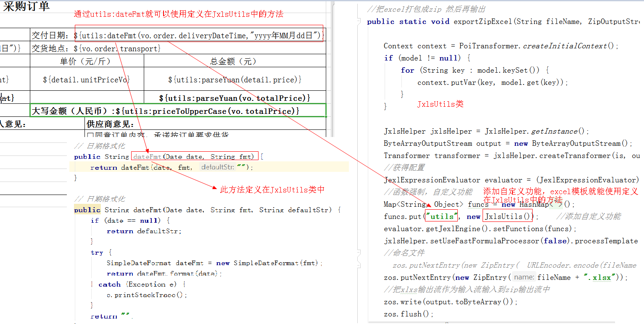
Task: Collapse the exportZipExcel method fold marker
Action: click(x=359, y=21)
